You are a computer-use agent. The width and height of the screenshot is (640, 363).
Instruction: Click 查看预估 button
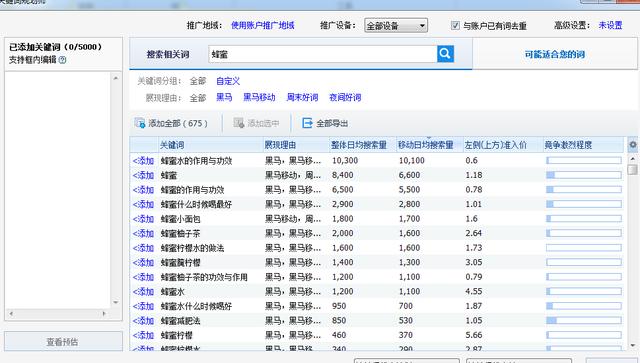point(63,341)
